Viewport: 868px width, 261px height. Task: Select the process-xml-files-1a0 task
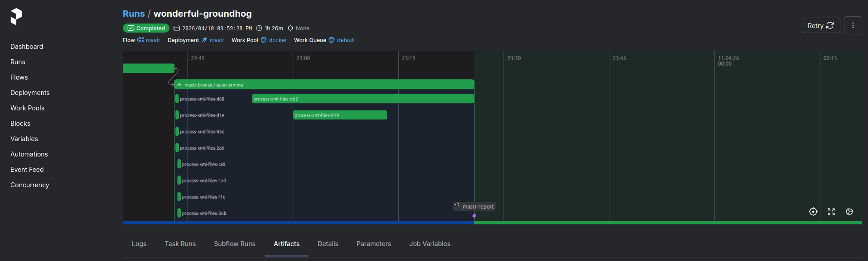[179, 180]
